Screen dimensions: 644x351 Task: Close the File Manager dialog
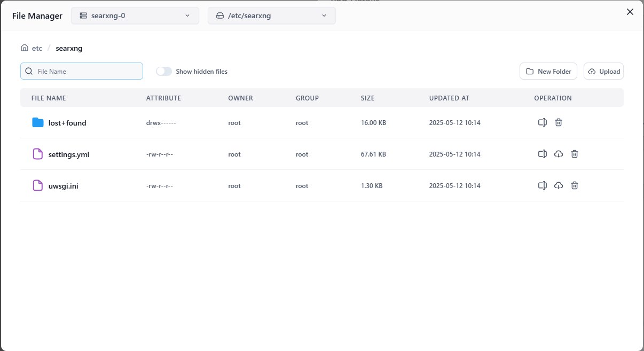point(630,12)
